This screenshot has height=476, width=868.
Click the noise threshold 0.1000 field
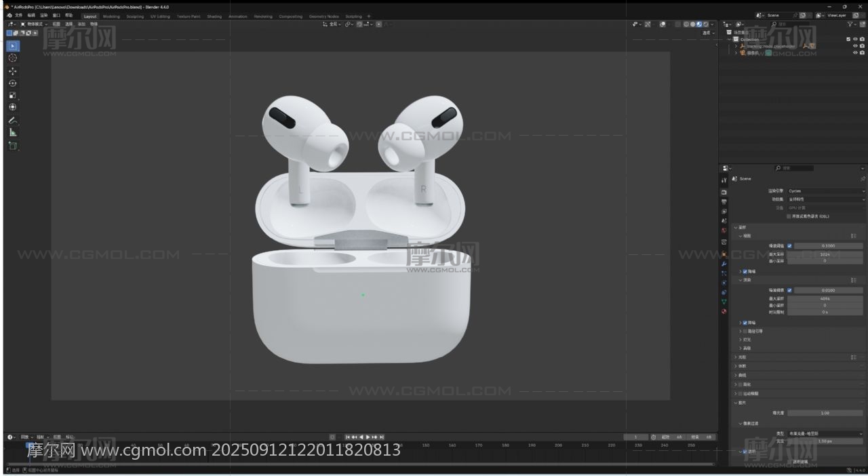click(829, 245)
